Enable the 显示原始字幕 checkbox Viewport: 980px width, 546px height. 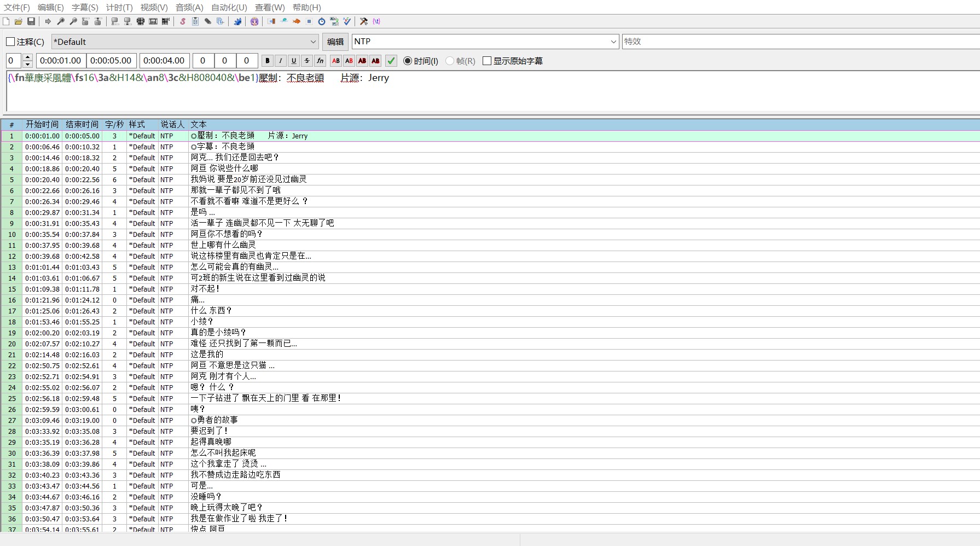click(487, 61)
